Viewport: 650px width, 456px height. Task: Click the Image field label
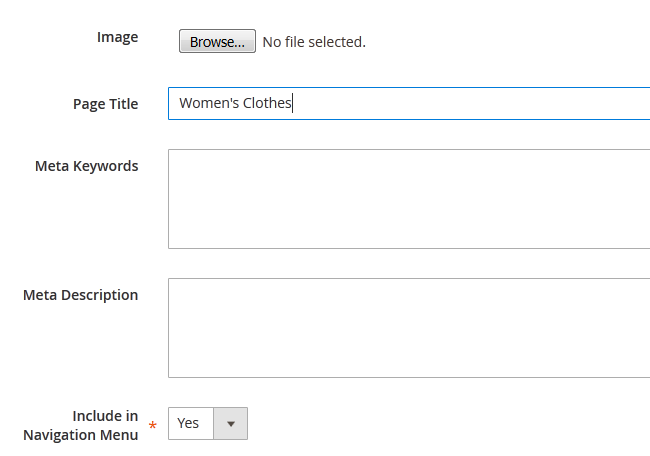point(117,37)
